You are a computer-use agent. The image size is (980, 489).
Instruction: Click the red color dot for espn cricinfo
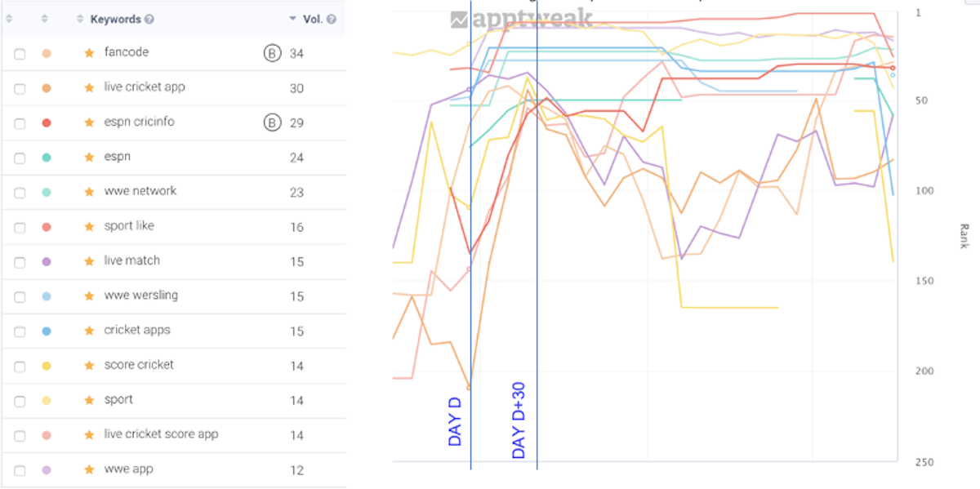click(x=47, y=123)
